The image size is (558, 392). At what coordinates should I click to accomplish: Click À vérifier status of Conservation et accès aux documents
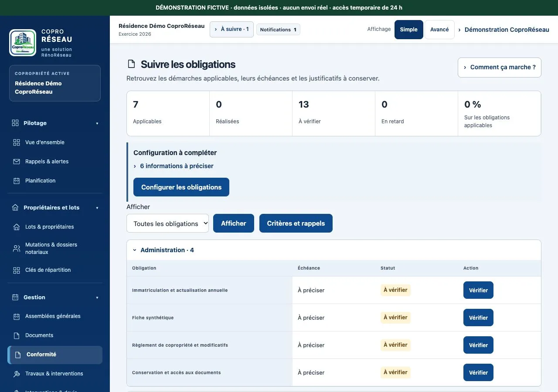point(395,372)
